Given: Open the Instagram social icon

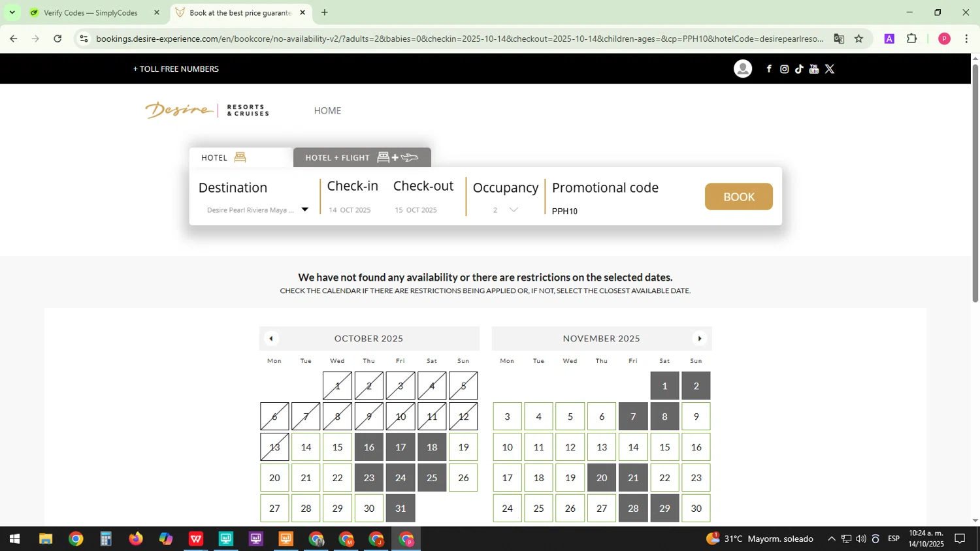Looking at the screenshot, I should (785, 69).
